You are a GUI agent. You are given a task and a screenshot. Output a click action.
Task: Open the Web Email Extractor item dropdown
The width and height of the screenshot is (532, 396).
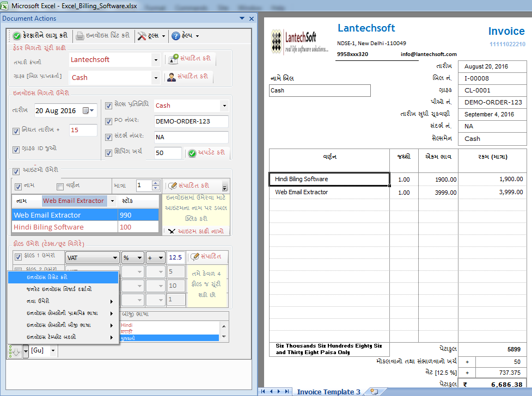pos(112,201)
